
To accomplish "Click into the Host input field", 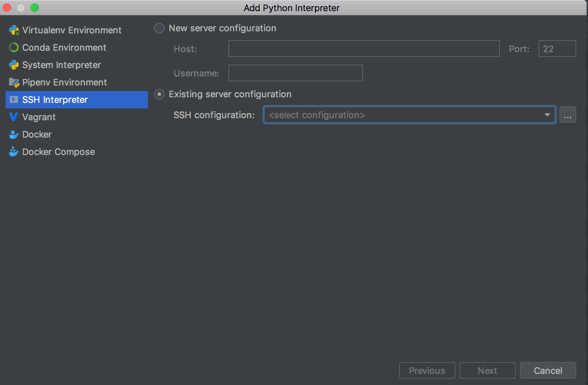I will (364, 49).
